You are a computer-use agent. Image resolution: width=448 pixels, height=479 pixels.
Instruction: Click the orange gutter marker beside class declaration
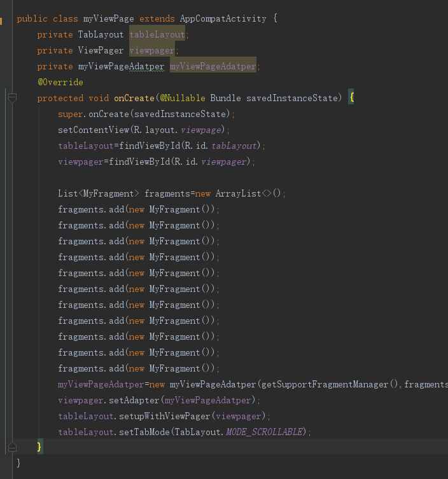[1, 19]
